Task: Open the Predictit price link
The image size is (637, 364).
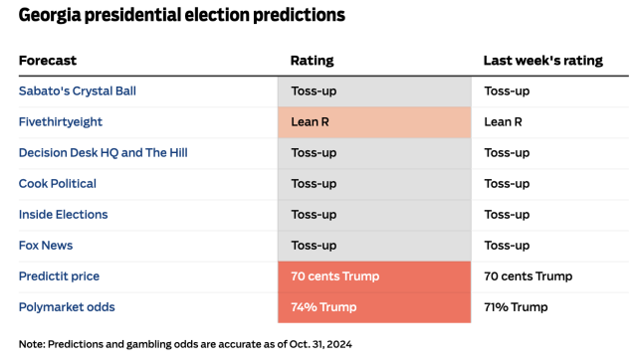Action: click(x=59, y=275)
